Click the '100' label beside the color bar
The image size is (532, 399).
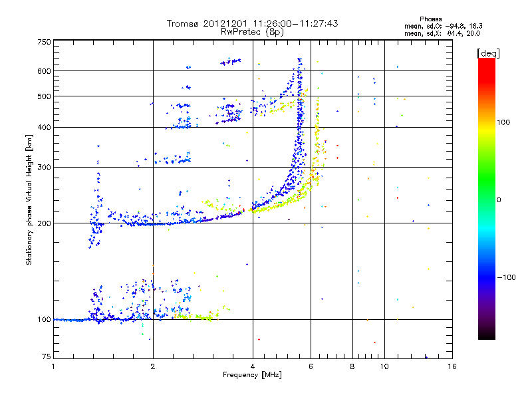[503, 122]
